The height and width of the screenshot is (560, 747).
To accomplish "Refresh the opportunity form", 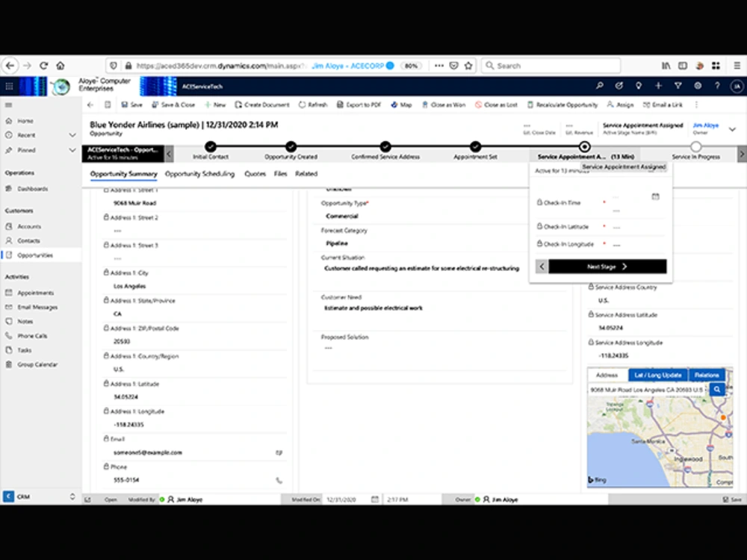I will 313,105.
